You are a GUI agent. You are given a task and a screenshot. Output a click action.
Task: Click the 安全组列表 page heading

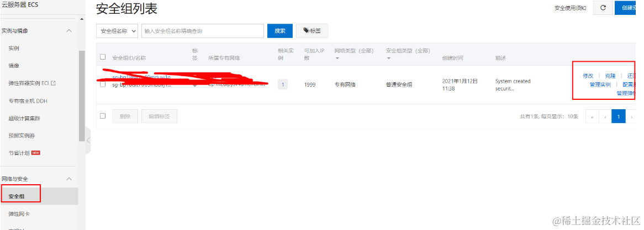[126, 9]
